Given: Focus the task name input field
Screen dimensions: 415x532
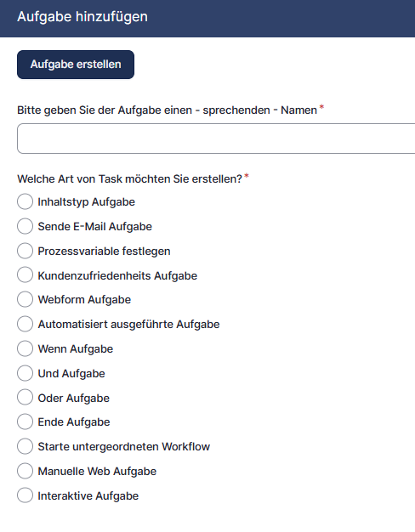Looking at the screenshot, I should coord(216,139).
